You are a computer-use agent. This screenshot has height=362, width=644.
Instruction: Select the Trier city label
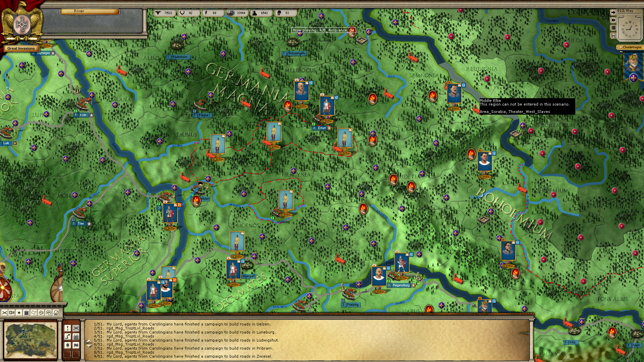point(81,224)
